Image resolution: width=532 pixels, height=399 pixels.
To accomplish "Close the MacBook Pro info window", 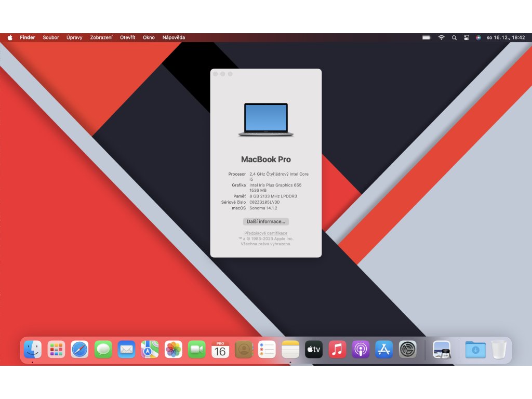I will [216, 74].
